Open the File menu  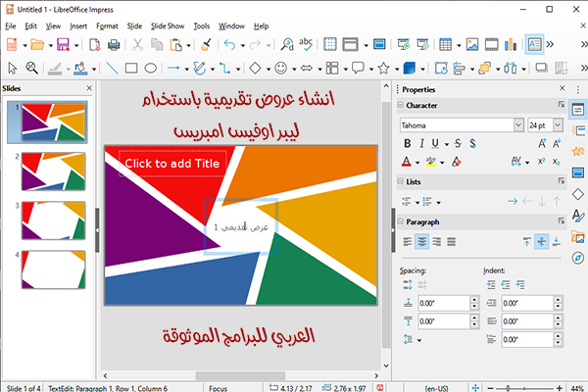click(11, 25)
